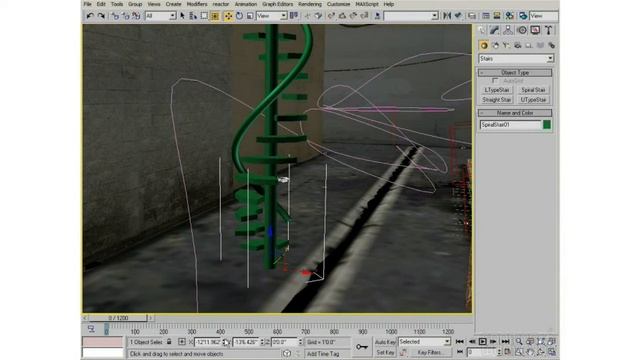Image resolution: width=640 pixels, height=360 pixels.
Task: Click the time slider 0 / 1200 handle
Action: point(118,318)
